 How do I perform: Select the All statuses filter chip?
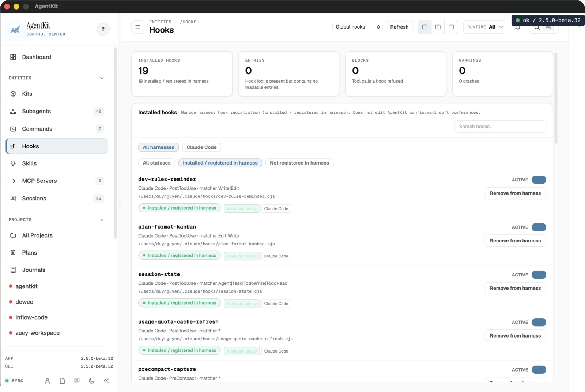coord(156,163)
